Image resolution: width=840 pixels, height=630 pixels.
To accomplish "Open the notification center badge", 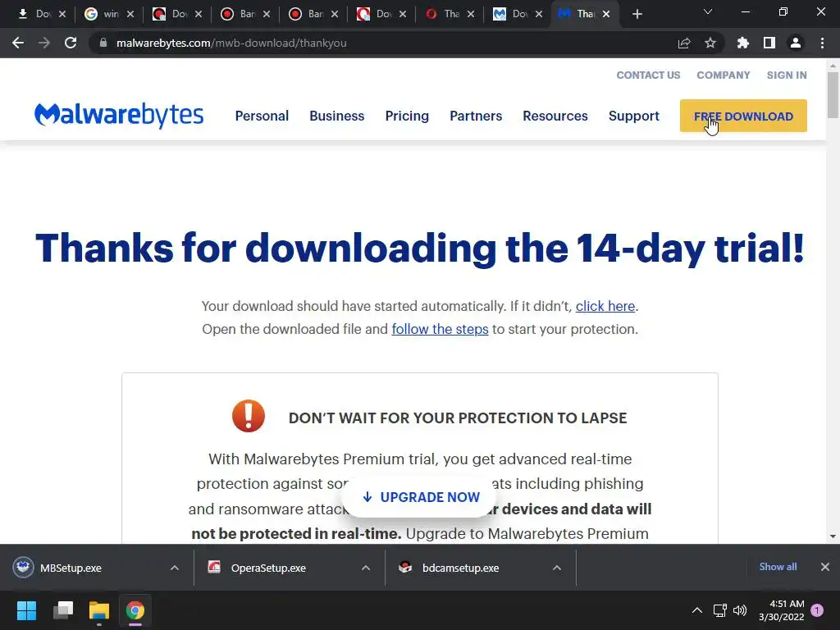I will tap(817, 610).
